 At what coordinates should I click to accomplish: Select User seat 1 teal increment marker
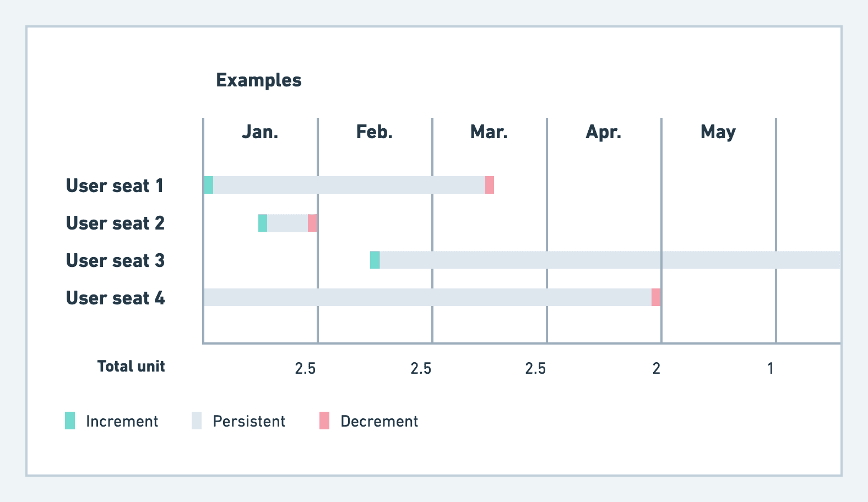coord(209,185)
